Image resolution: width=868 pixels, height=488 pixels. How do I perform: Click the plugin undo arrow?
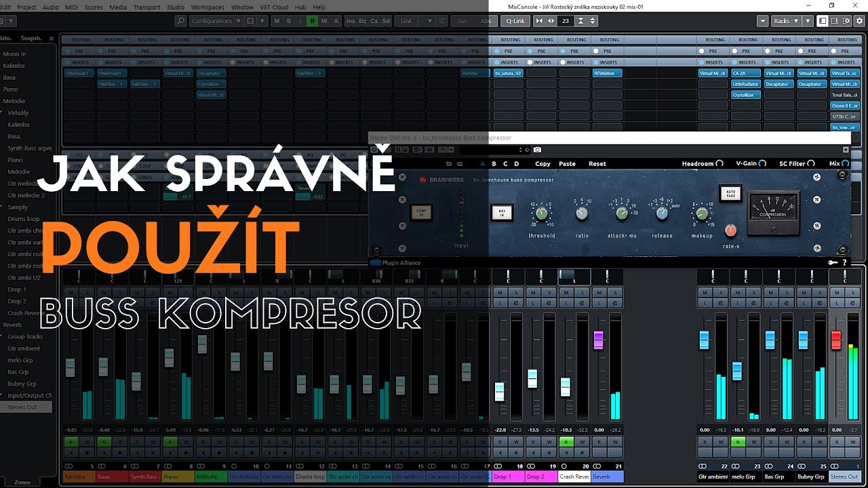(448, 163)
